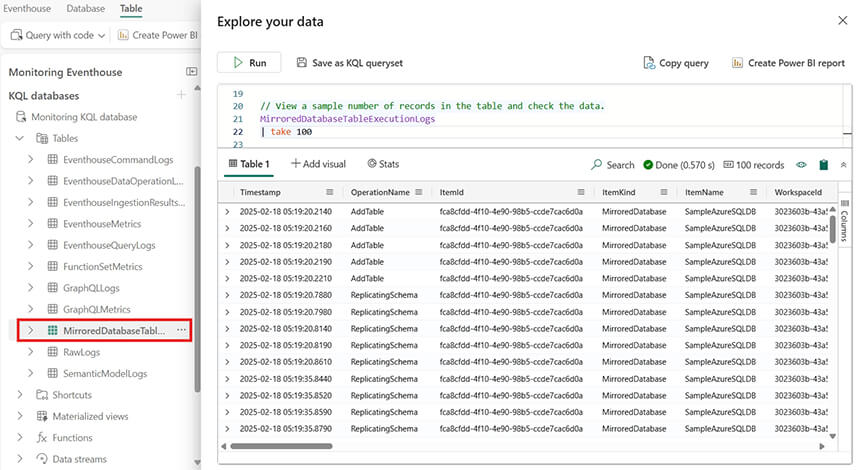
Task: Click Add visual tab
Action: (318, 164)
